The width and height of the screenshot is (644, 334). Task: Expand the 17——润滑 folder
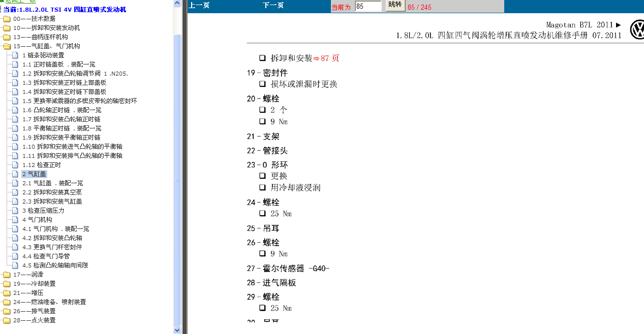coord(6,275)
